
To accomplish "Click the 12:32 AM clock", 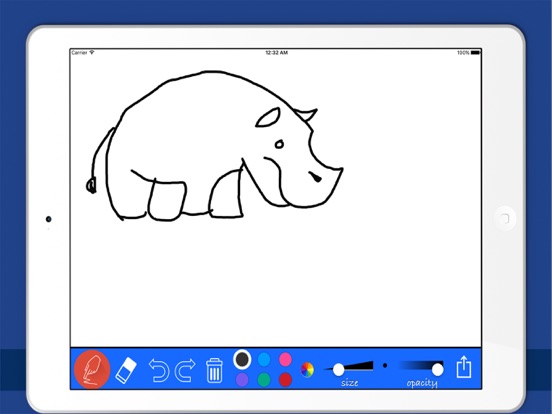I will pos(276,53).
